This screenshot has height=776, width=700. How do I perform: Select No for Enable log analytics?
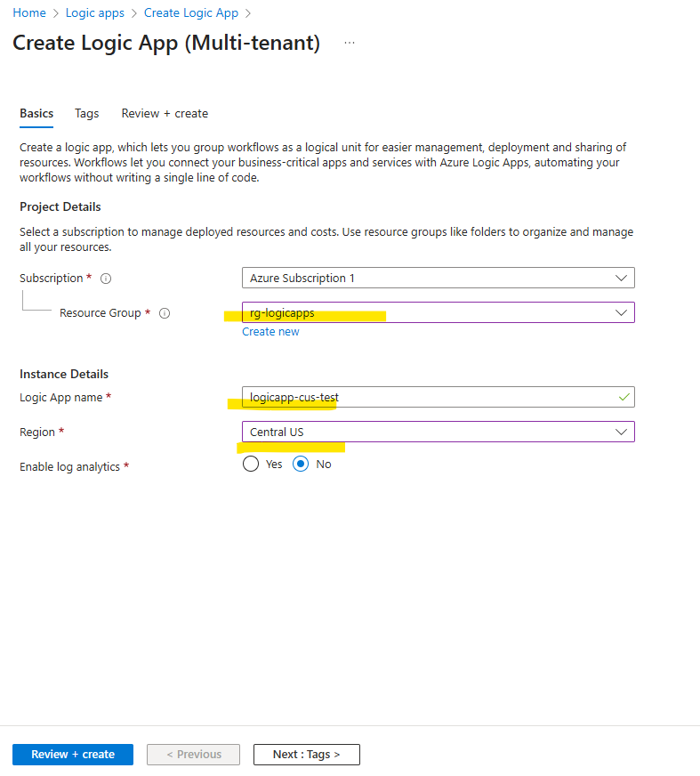pyautogui.click(x=301, y=464)
